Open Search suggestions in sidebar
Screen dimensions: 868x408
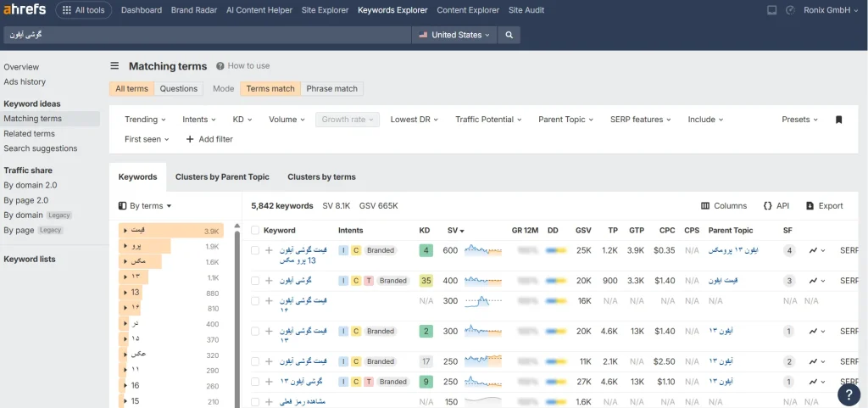[x=41, y=148]
